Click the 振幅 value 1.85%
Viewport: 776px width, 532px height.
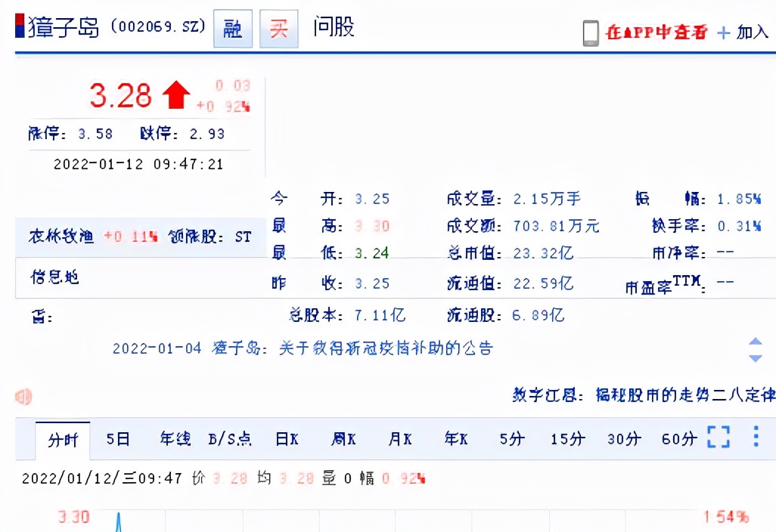(740, 199)
